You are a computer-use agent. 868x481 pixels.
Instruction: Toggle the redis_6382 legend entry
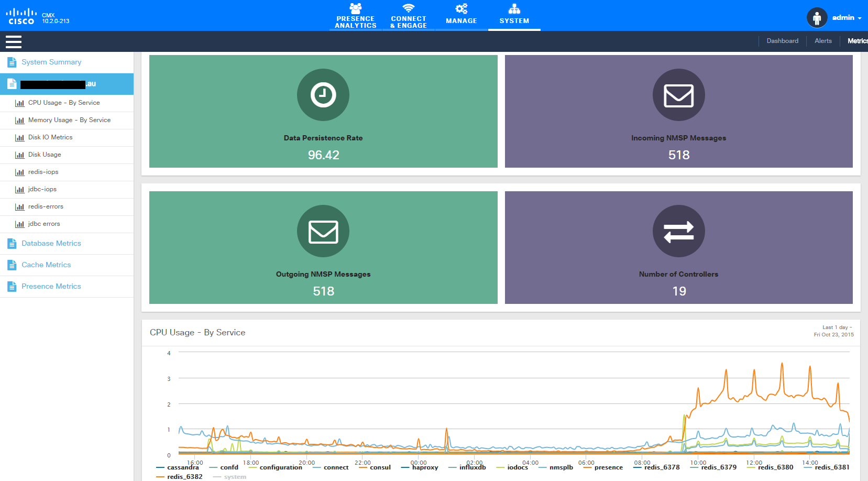[x=184, y=477]
